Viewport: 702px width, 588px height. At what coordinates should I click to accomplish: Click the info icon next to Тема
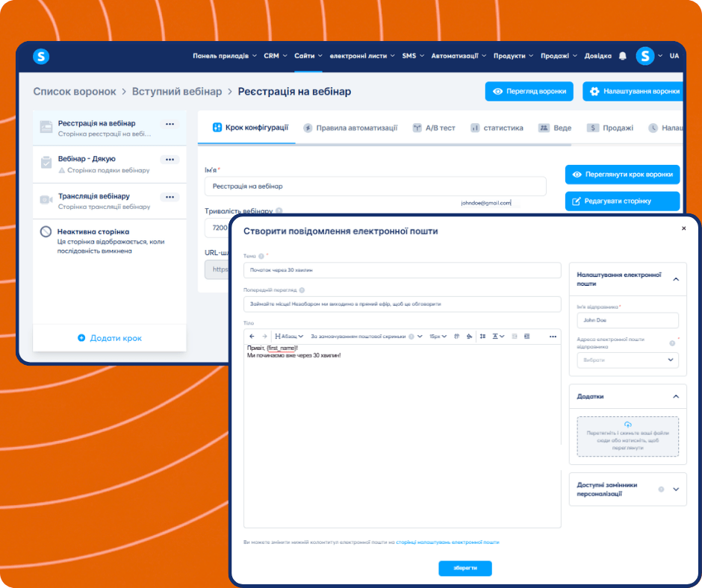[x=261, y=256]
